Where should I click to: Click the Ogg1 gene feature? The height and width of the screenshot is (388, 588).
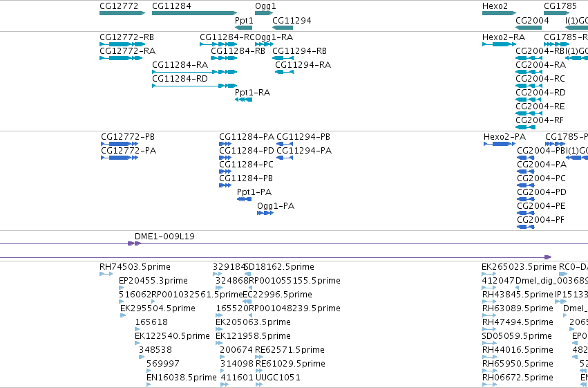point(264,13)
